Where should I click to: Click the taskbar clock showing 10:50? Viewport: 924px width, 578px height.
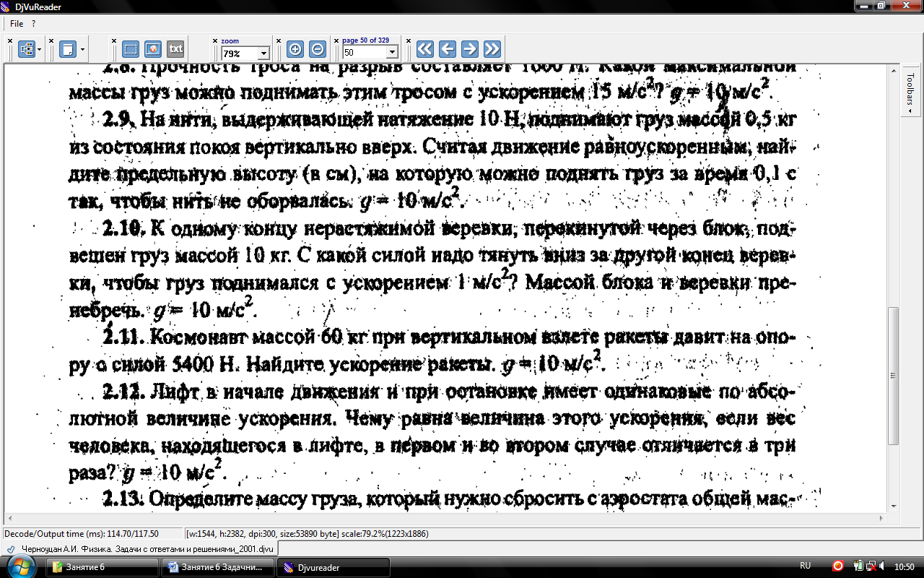(905, 566)
